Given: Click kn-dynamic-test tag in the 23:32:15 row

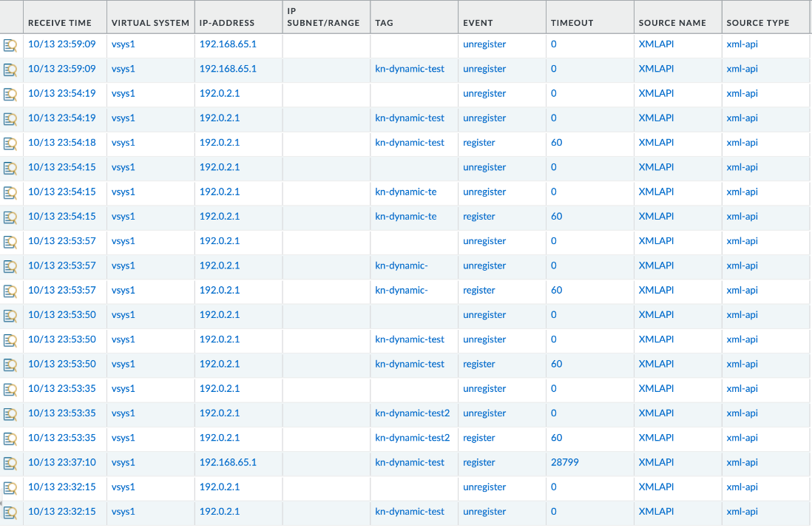Looking at the screenshot, I should coord(410,512).
